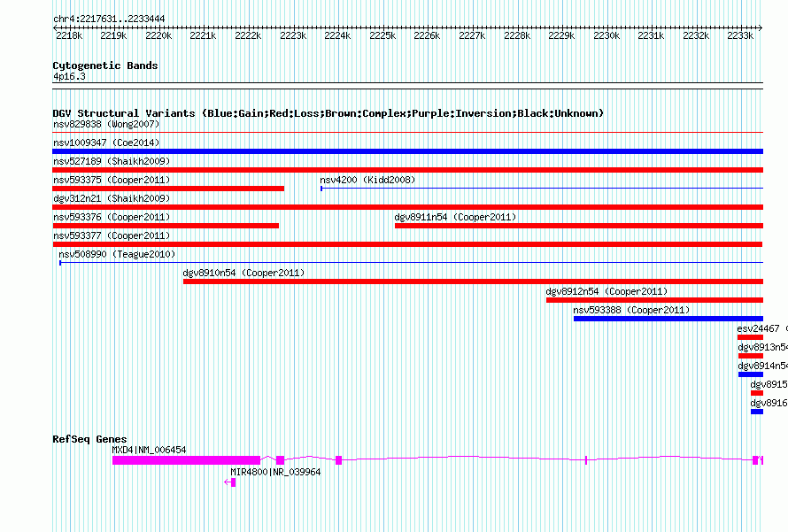Click the esv24467 variant label
Screen dimensions: 788x532
(758, 328)
